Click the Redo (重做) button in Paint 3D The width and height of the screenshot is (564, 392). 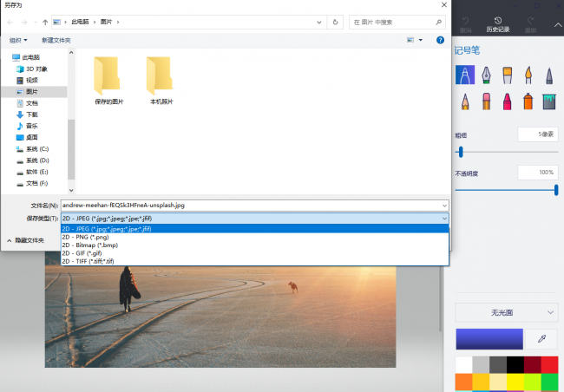tap(530, 25)
